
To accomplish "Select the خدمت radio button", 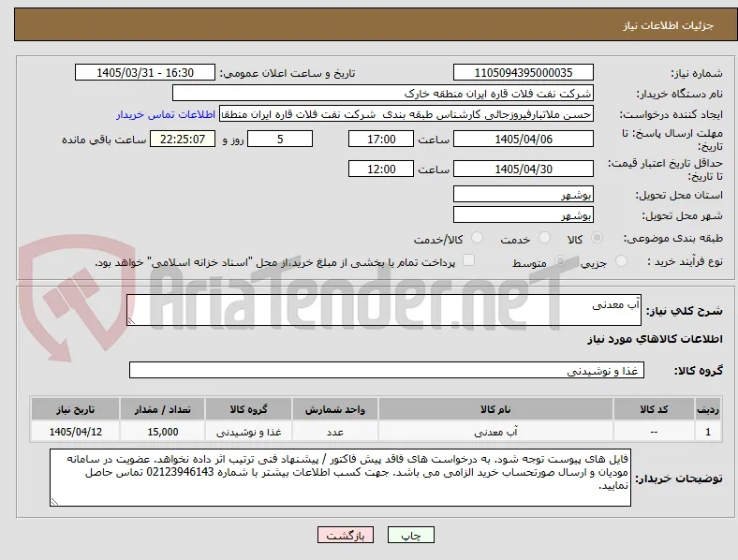I will pyautogui.click(x=544, y=238).
